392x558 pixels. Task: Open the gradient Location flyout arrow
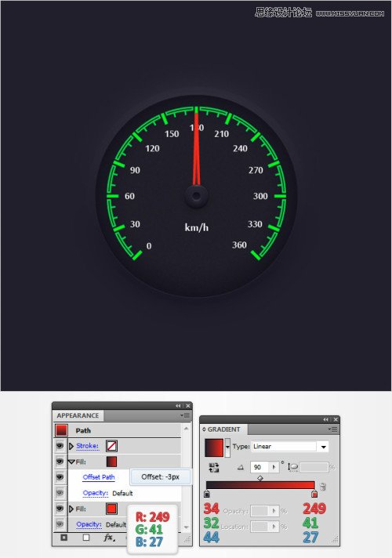tap(274, 527)
